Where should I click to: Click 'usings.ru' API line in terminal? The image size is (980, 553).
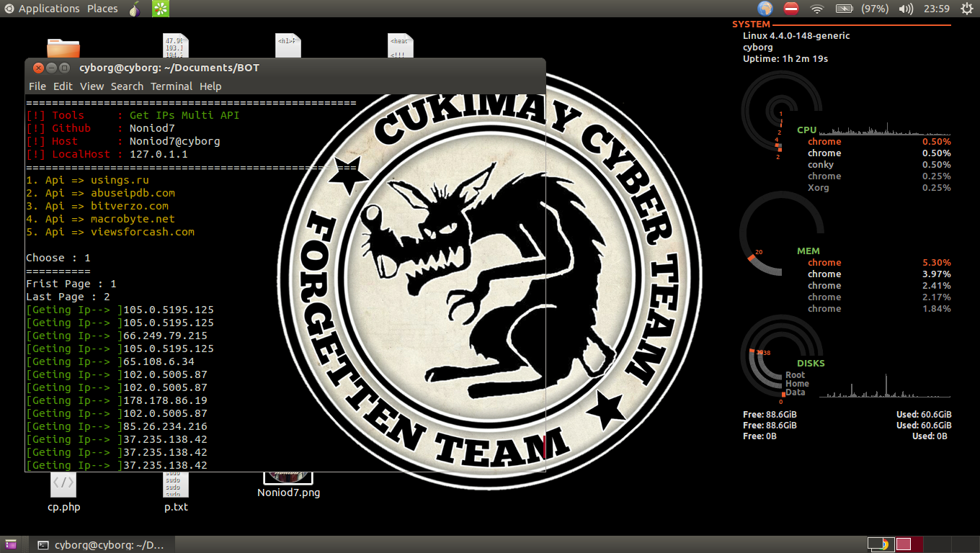coord(88,180)
